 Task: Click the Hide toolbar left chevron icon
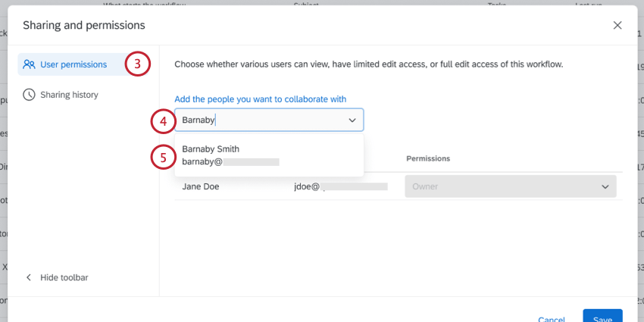pos(29,277)
